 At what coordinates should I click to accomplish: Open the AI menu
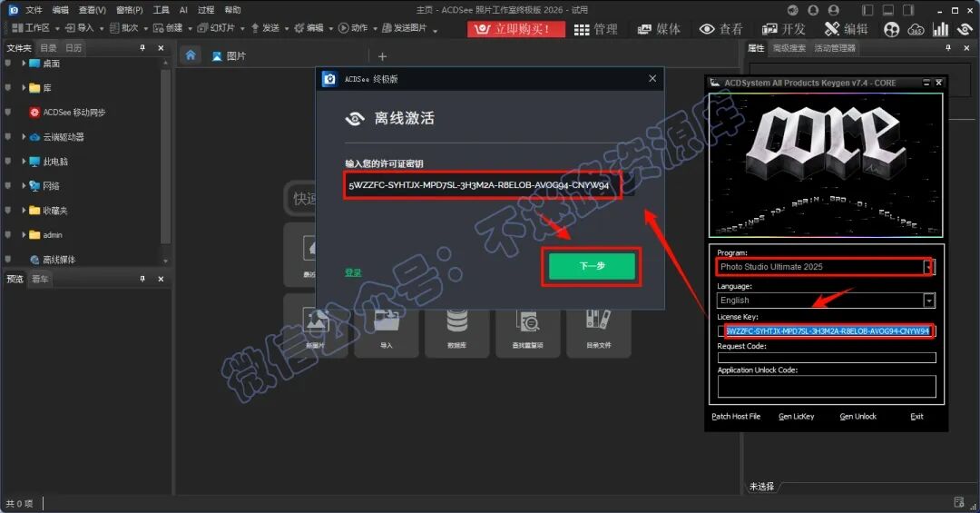click(x=183, y=10)
